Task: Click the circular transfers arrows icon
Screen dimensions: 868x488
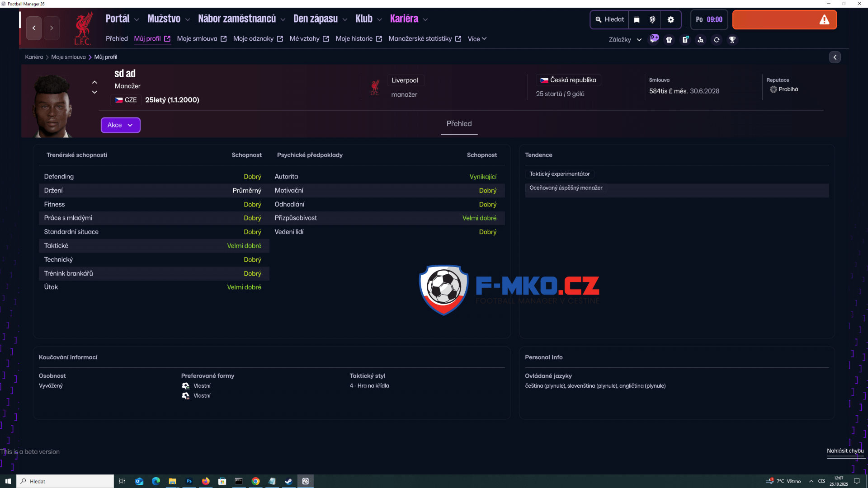Action: coord(717,40)
